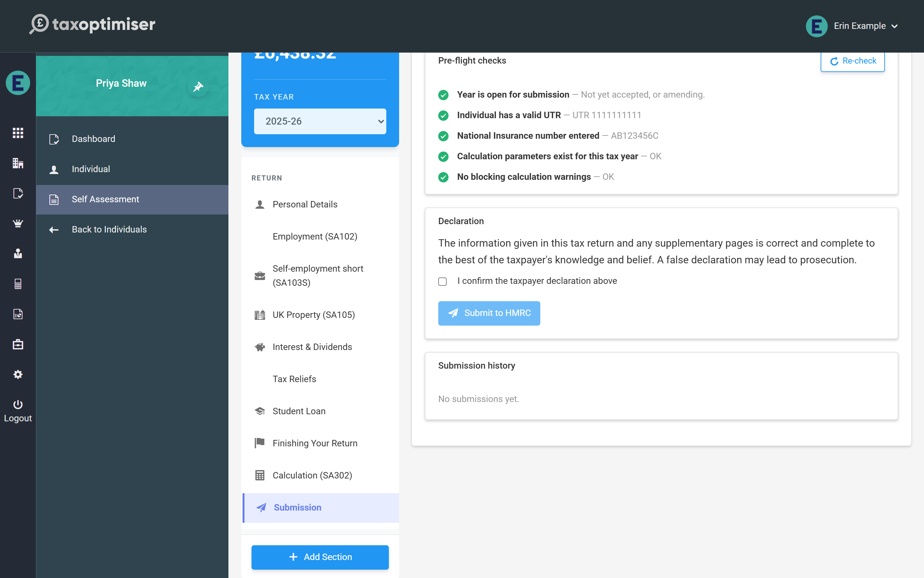The height and width of the screenshot is (578, 924).
Task: Open Dashboard in the client menu
Action: 132,139
